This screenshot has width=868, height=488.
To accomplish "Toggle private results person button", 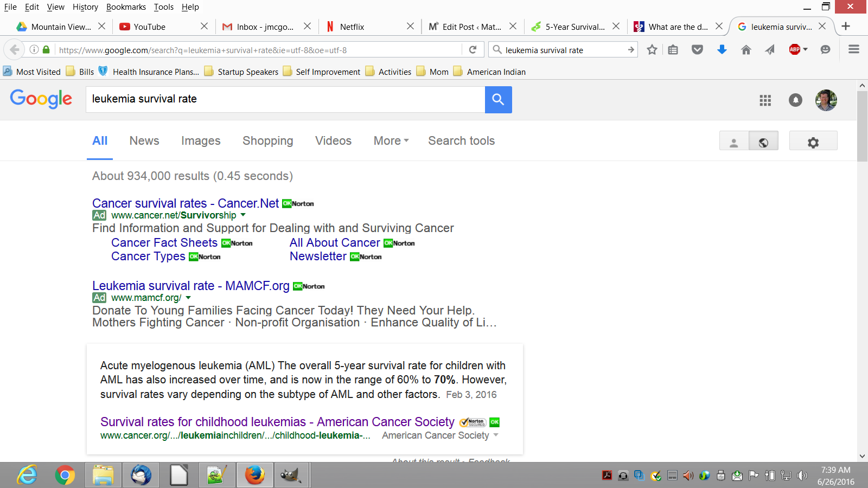I will click(734, 141).
